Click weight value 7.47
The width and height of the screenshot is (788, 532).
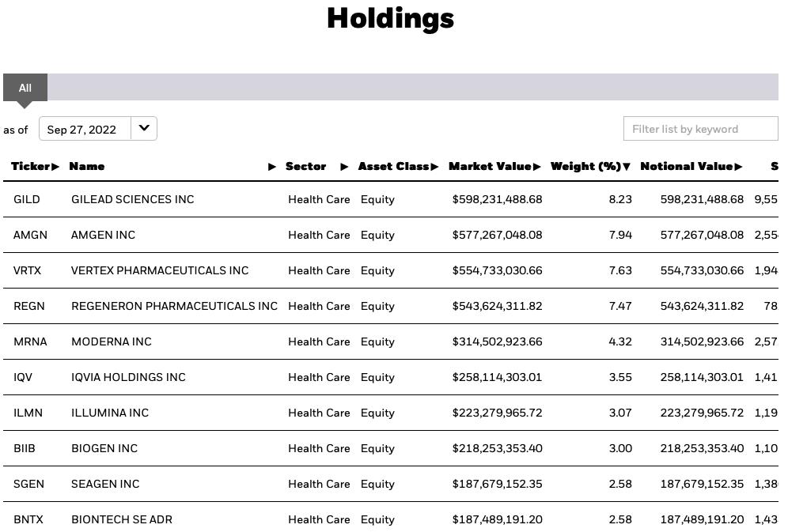tap(620, 306)
